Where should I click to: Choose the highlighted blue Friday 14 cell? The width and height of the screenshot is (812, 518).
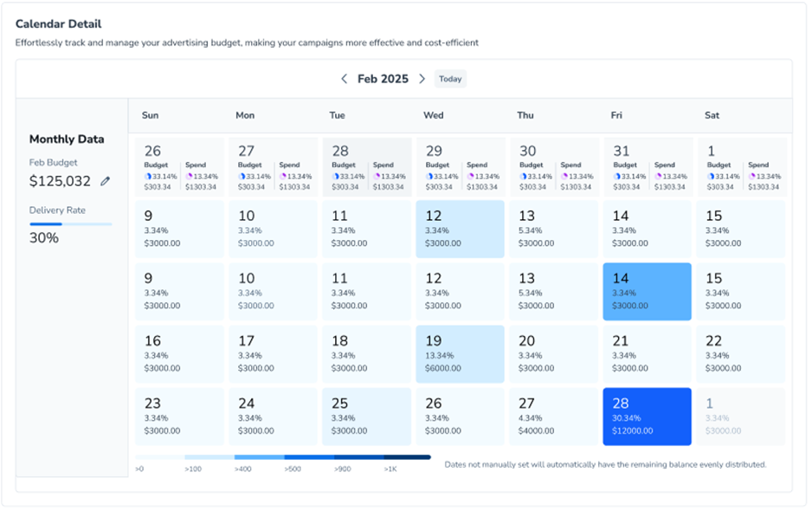(x=647, y=292)
